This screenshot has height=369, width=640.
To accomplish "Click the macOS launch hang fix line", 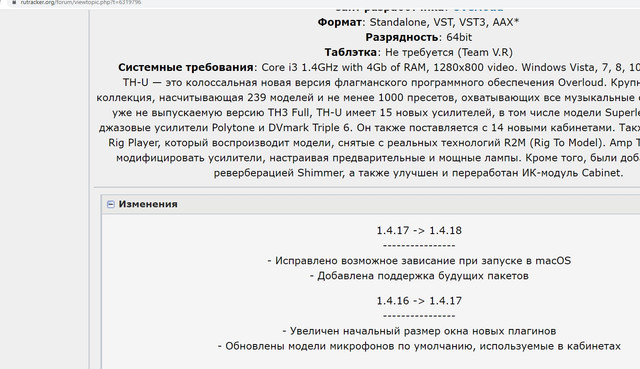I will pyautogui.click(x=419, y=261).
